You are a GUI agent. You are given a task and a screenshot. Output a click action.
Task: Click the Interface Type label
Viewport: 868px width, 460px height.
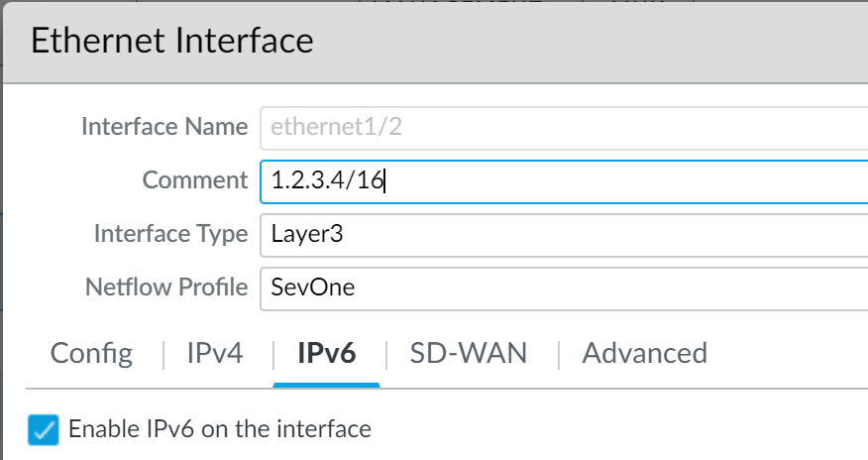[170, 234]
